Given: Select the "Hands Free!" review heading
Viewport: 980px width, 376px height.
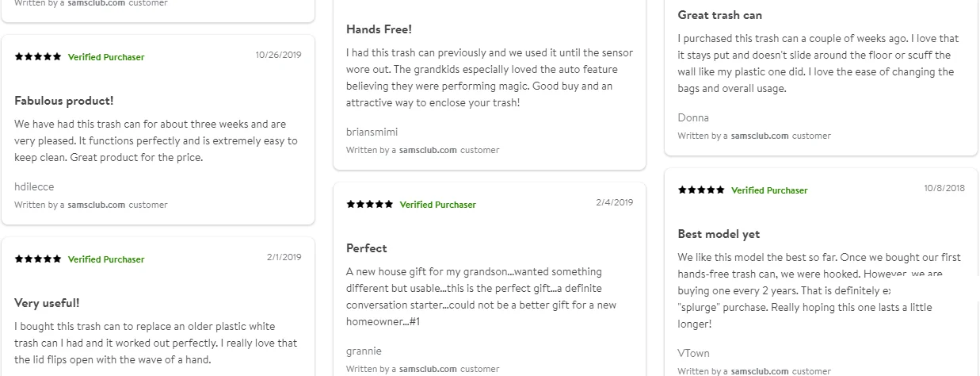Looking at the screenshot, I should point(379,29).
